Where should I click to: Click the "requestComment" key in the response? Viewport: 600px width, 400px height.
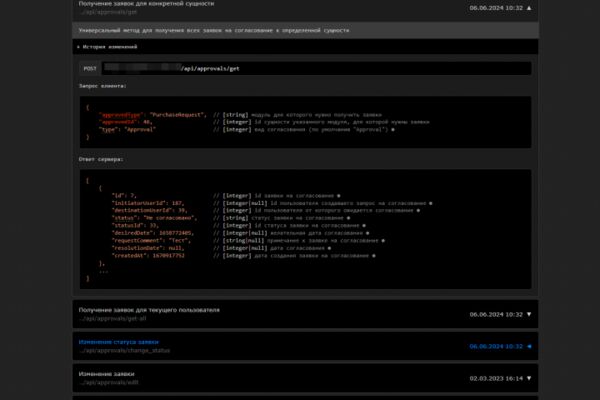tap(137, 241)
